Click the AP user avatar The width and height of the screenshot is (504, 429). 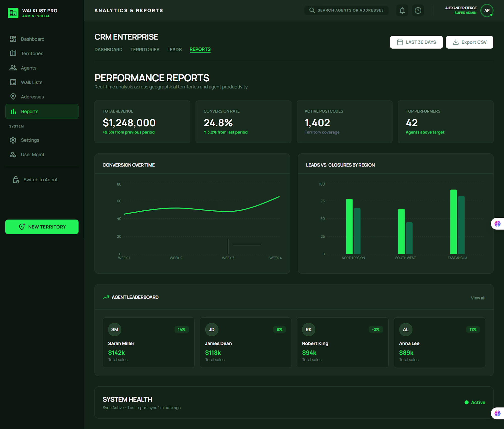click(x=487, y=11)
